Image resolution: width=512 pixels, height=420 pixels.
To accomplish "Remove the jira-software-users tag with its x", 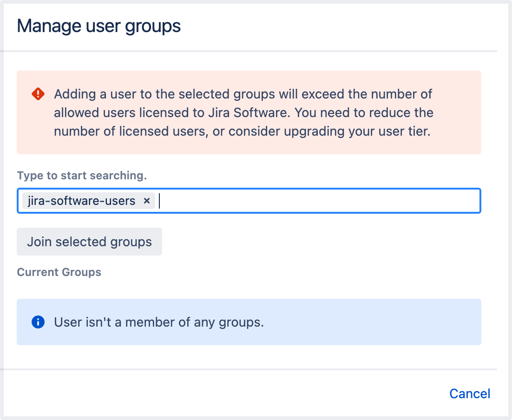I will click(146, 201).
